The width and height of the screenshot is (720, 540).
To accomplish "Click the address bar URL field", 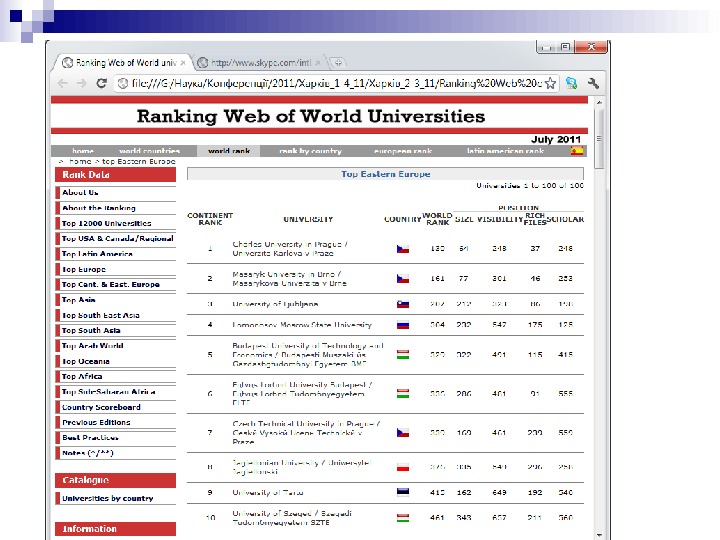I will [337, 83].
